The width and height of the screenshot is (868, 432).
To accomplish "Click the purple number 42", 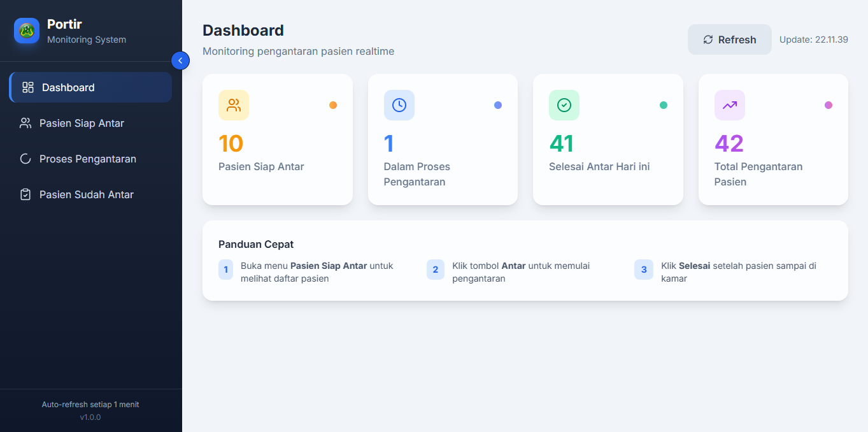I will 729,143.
